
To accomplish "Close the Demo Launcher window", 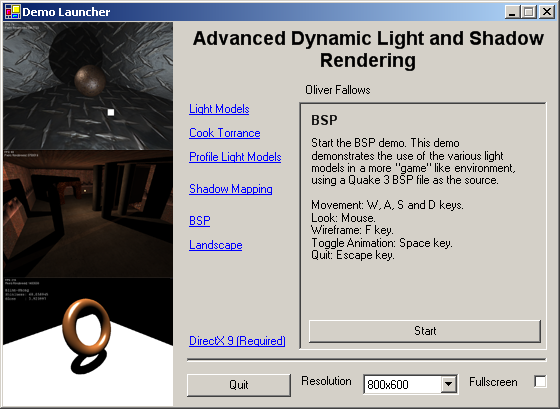I will click(x=546, y=12).
